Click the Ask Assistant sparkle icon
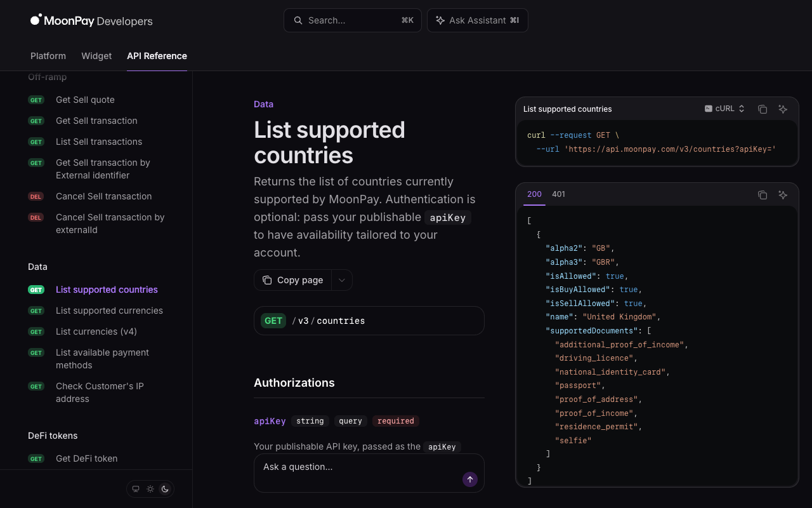The image size is (812, 508). 440,20
